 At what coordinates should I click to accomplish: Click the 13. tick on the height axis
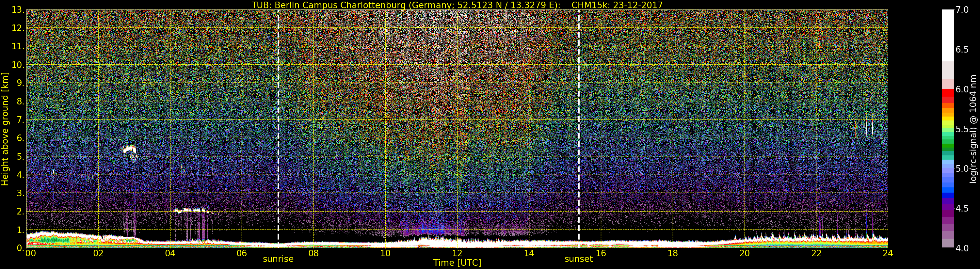pos(18,10)
